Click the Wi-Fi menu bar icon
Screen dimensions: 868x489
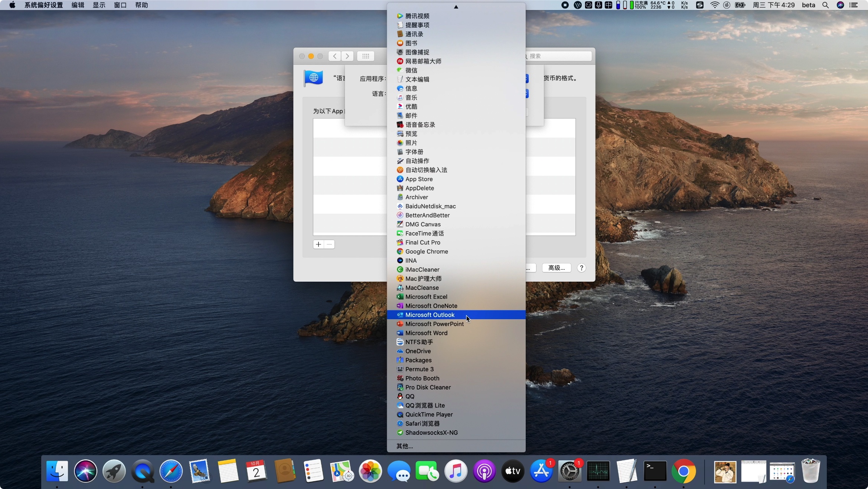[714, 5]
